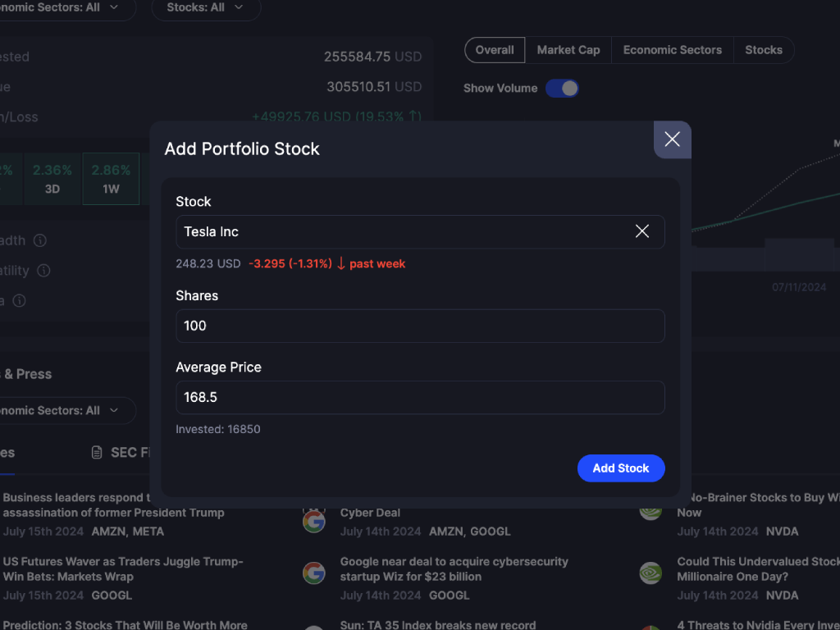Click the SEC filings document icon
Screen dimensions: 840x630
click(x=97, y=453)
